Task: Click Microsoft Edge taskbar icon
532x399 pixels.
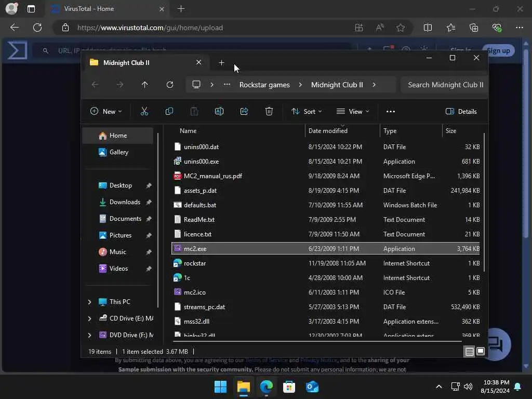Action: [267, 387]
